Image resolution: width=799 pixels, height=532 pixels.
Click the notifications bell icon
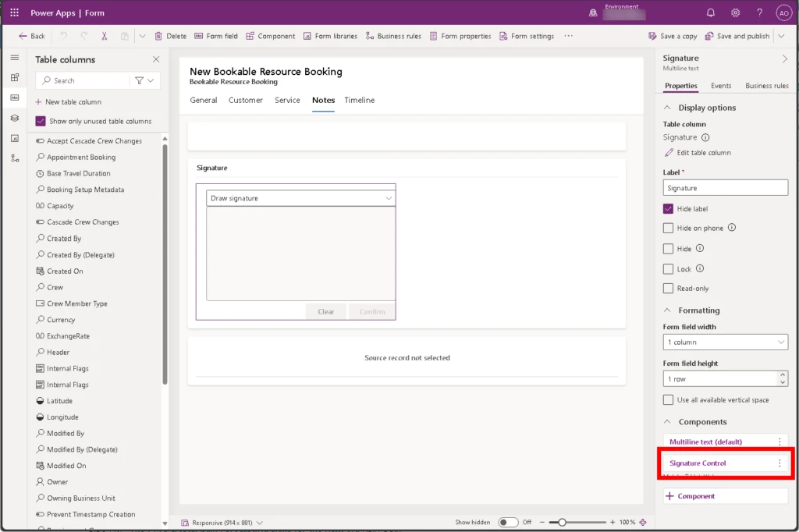[x=711, y=12]
